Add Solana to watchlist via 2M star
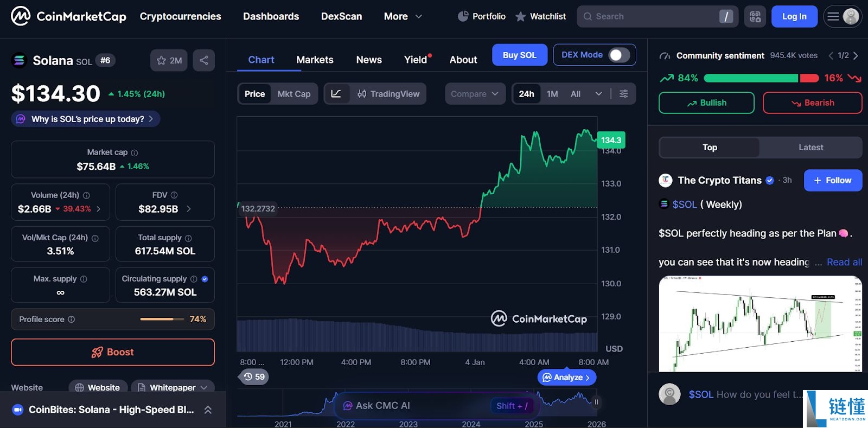868x428 pixels. point(169,60)
